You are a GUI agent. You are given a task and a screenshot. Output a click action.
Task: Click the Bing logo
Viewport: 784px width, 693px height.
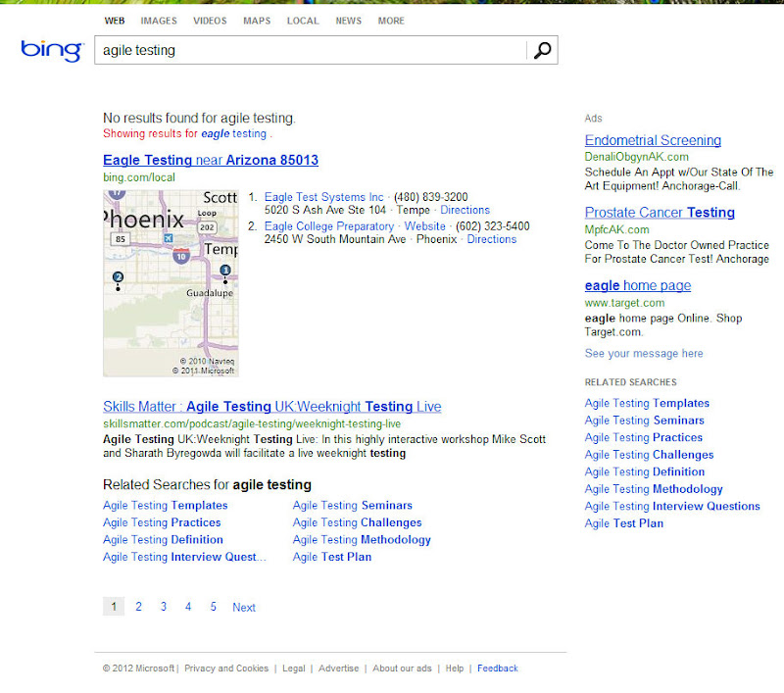tap(51, 51)
